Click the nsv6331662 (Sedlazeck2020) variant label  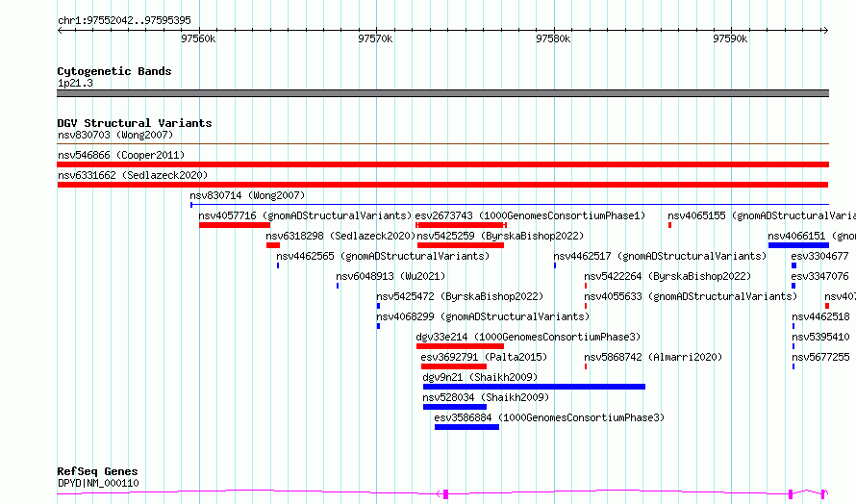(133, 175)
